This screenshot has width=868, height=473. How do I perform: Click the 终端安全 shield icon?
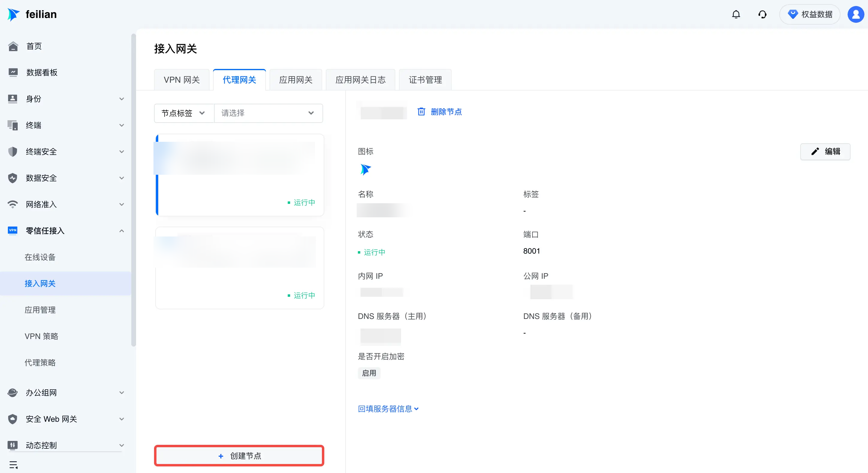13,152
